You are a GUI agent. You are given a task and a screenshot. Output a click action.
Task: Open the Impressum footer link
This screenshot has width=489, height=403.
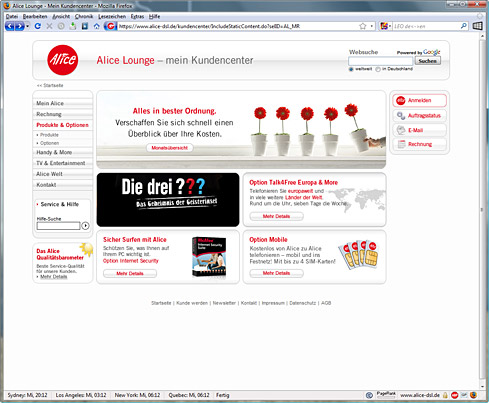pyautogui.click(x=273, y=303)
